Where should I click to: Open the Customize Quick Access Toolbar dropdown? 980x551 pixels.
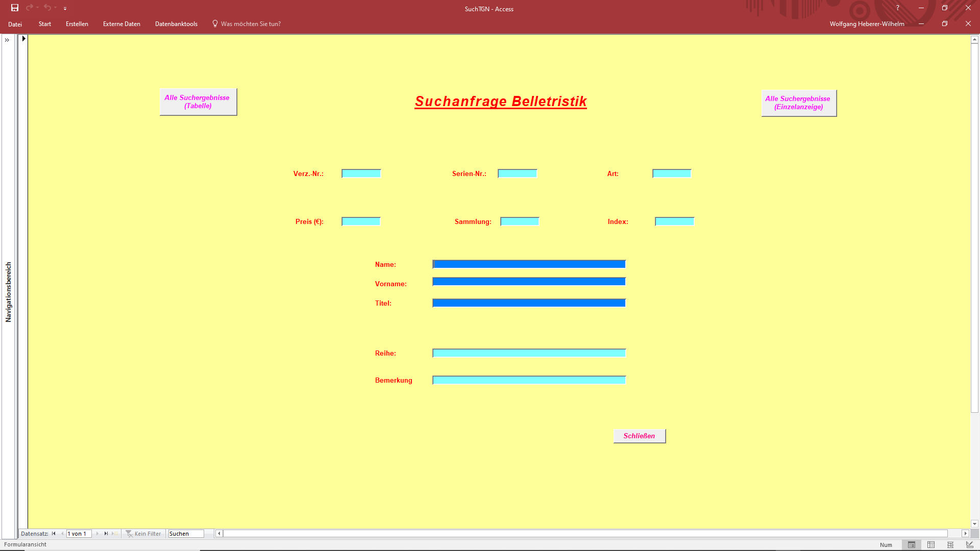[x=65, y=9]
